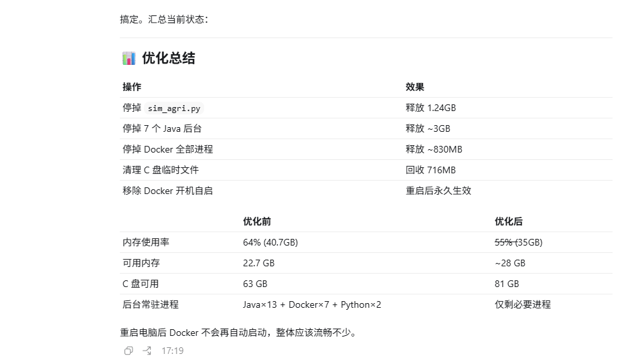
Task: Click the 17:19 message timestamp
Action: pyautogui.click(x=172, y=351)
